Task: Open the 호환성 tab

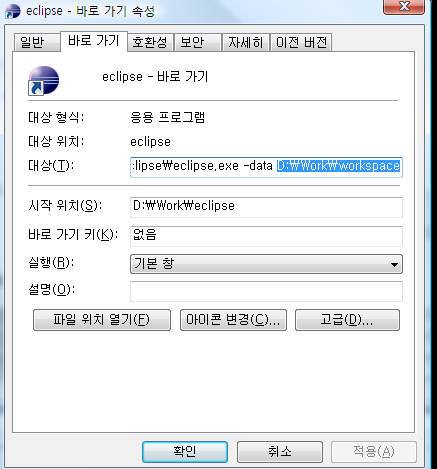Action: 150,42
